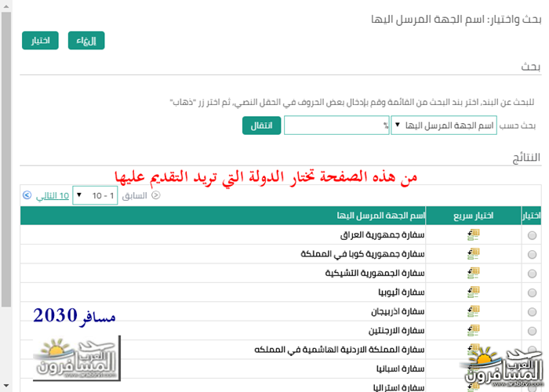Click the text سفارة اذربيجان

point(398,311)
